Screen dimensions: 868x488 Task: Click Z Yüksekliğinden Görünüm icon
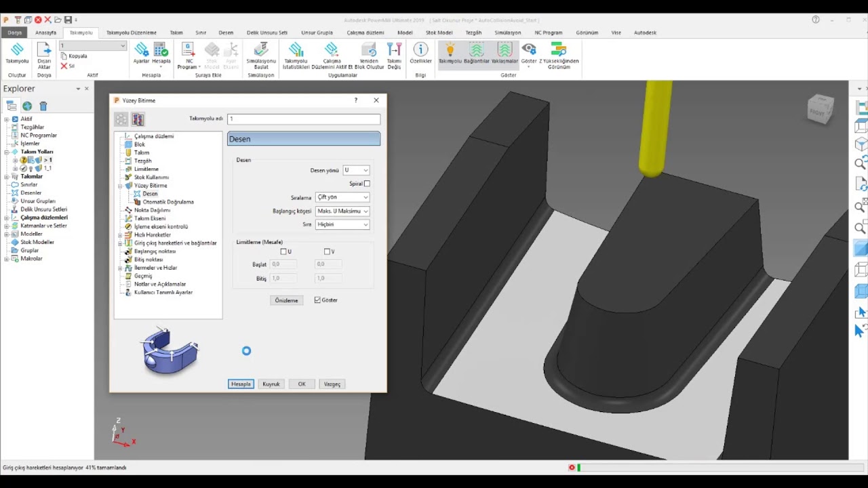pyautogui.click(x=558, y=50)
